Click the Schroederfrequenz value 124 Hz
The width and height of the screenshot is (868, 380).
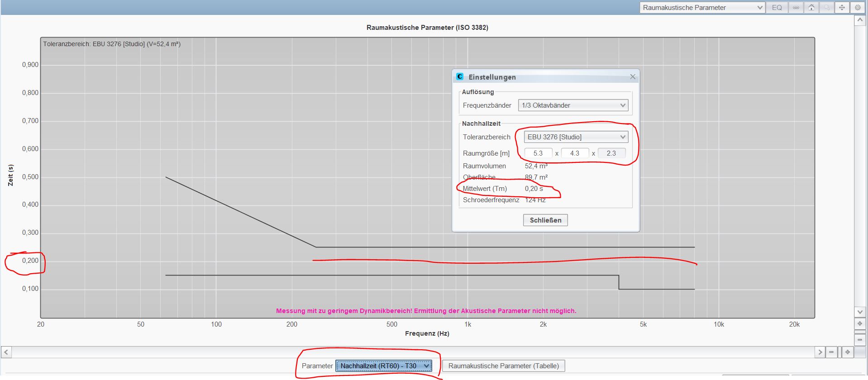[x=535, y=200]
